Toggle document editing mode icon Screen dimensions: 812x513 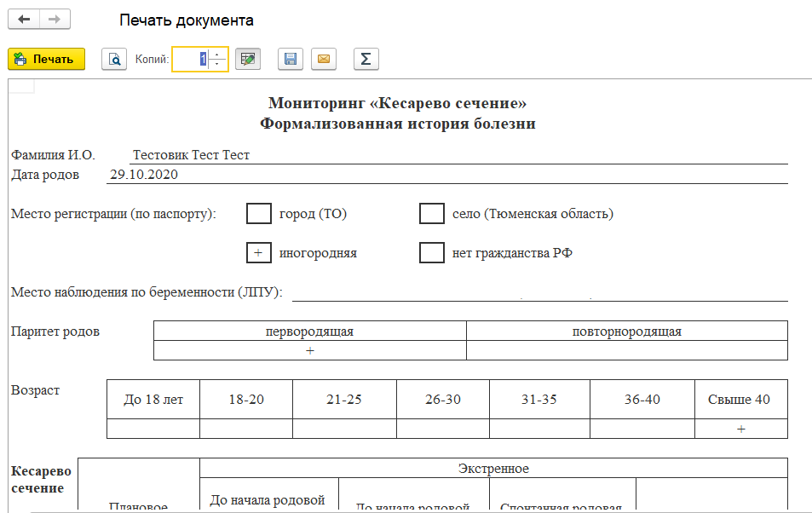coord(248,59)
